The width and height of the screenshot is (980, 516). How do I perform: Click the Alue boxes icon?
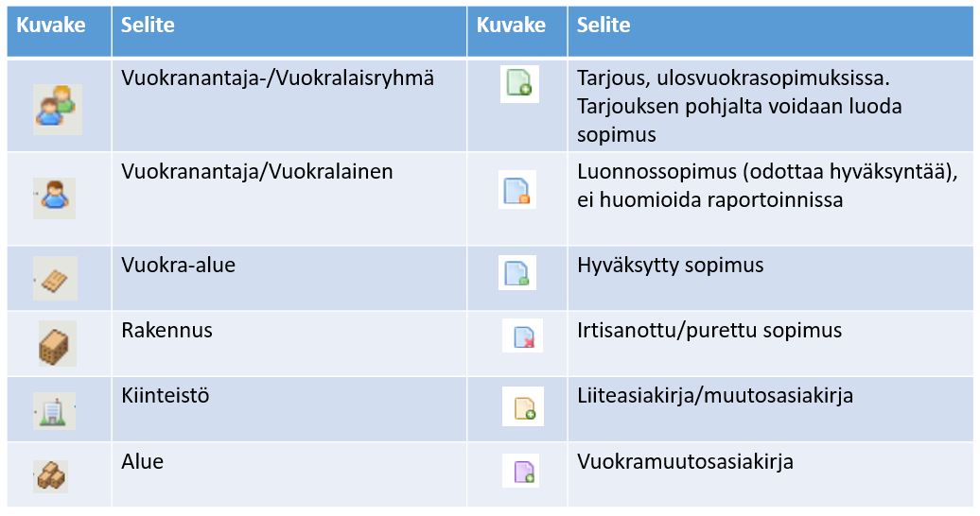[x=51, y=475]
